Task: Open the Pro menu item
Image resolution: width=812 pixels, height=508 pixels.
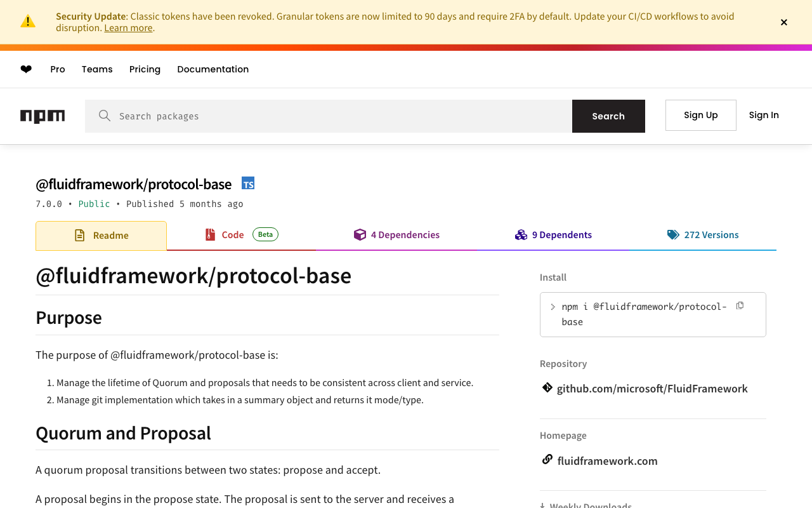Action: [58, 69]
